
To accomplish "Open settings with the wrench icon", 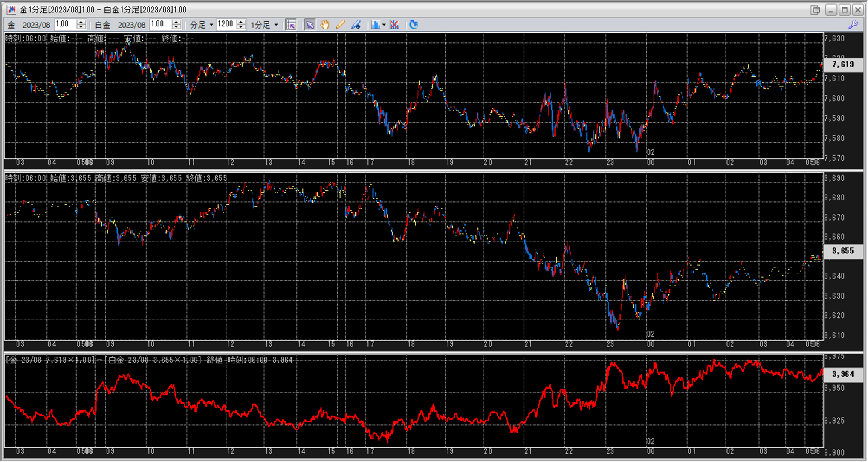I will 853,25.
